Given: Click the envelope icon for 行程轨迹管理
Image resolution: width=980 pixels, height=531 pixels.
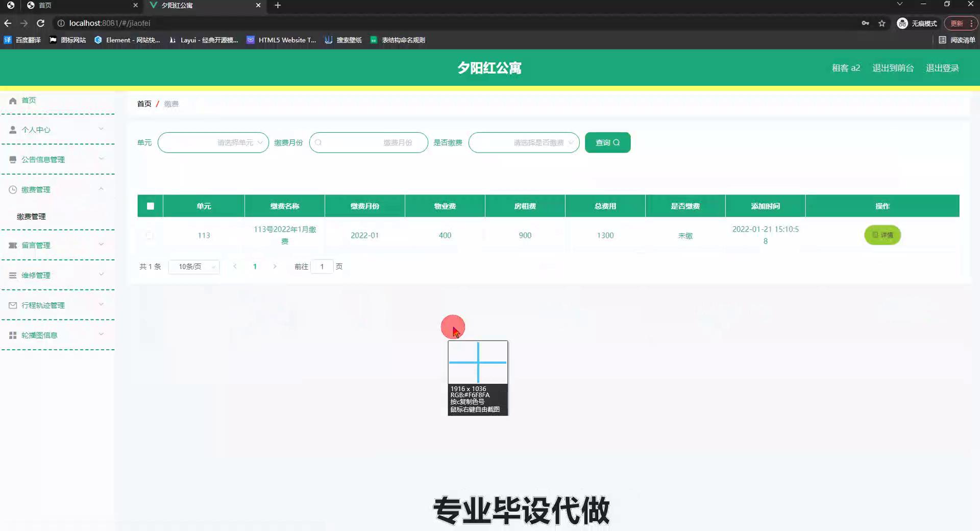Looking at the screenshot, I should tap(13, 305).
